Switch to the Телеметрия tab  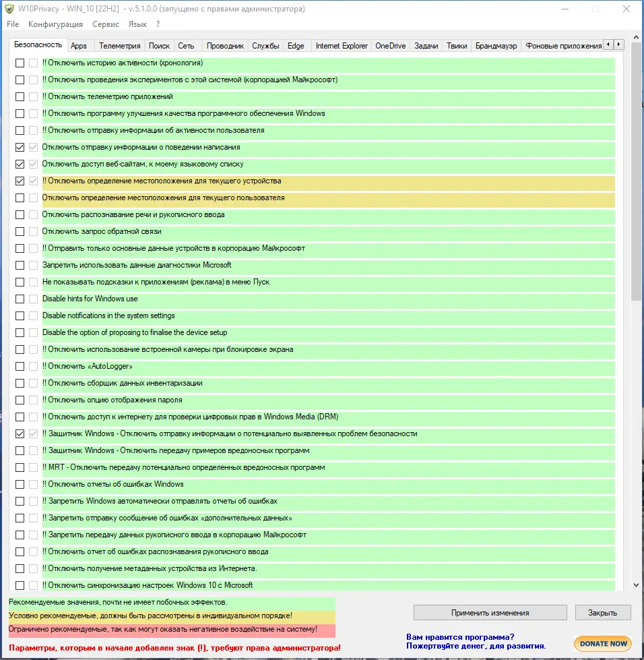[x=119, y=46]
